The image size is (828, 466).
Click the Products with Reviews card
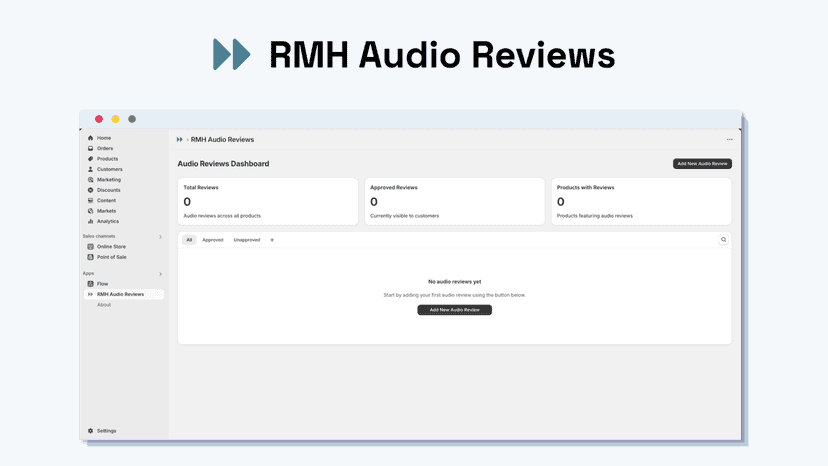pyautogui.click(x=641, y=201)
